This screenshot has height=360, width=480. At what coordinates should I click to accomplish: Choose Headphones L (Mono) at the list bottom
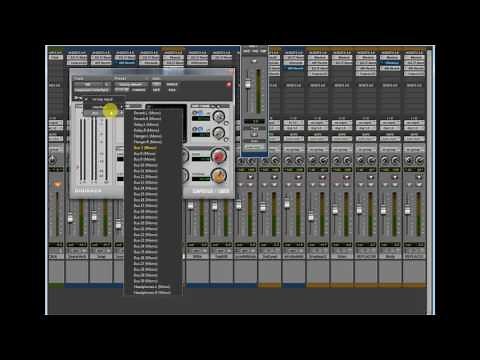pos(152,287)
